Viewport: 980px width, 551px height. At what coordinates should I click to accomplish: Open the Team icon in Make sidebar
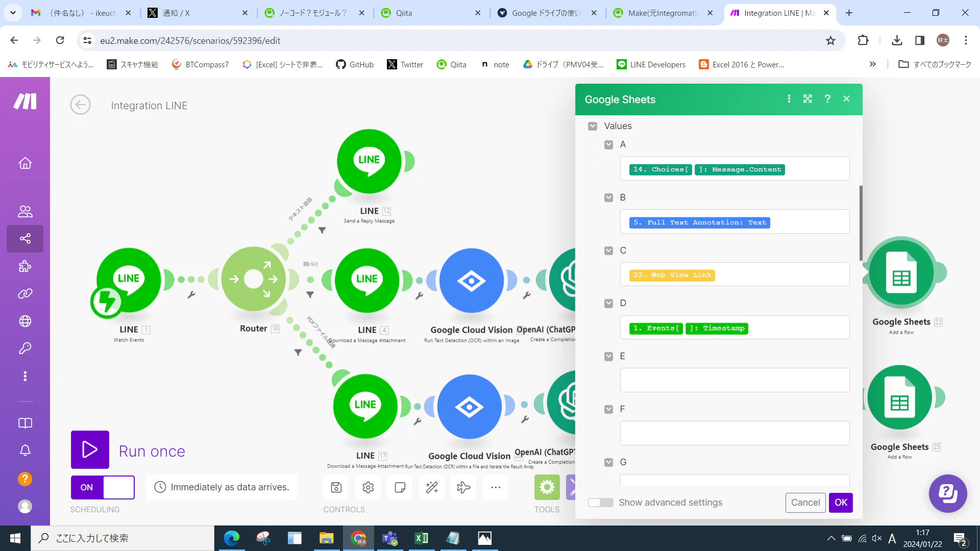(x=25, y=211)
